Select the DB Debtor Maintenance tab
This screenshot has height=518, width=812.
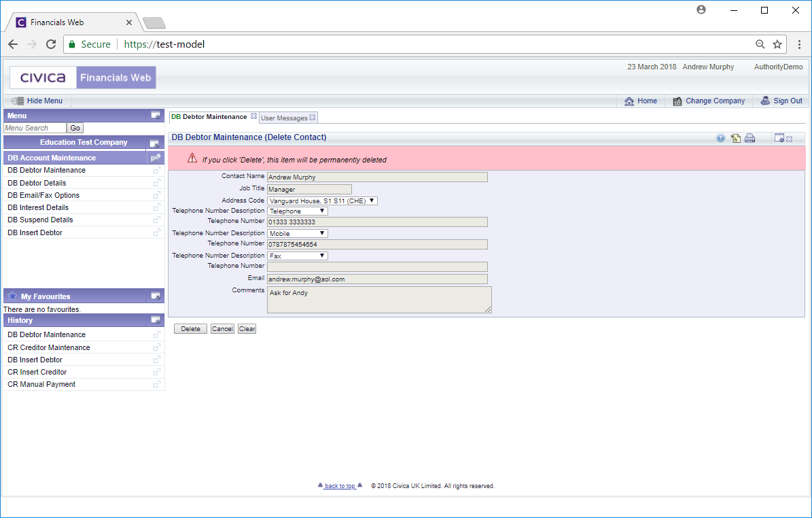click(209, 117)
